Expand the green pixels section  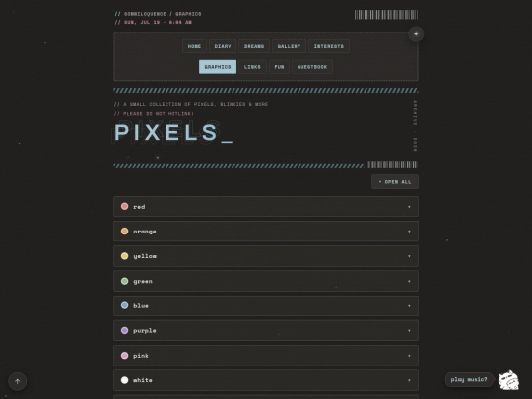pyautogui.click(x=266, y=281)
